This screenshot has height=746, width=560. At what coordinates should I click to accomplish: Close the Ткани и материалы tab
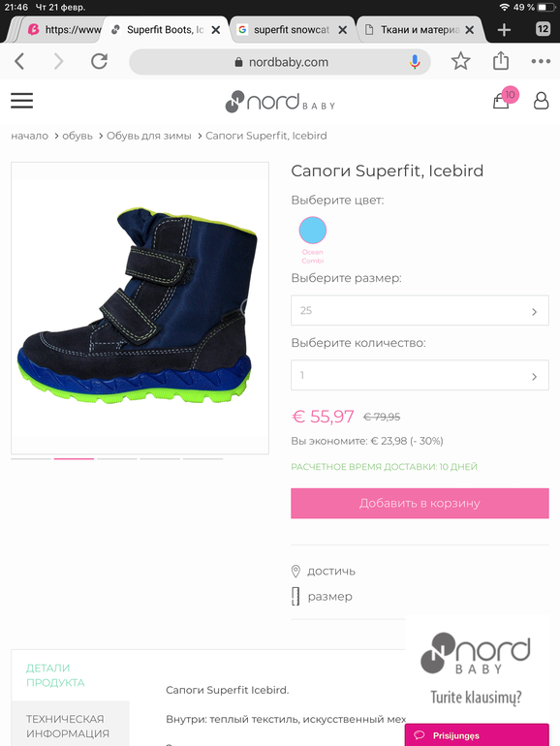[x=470, y=30]
